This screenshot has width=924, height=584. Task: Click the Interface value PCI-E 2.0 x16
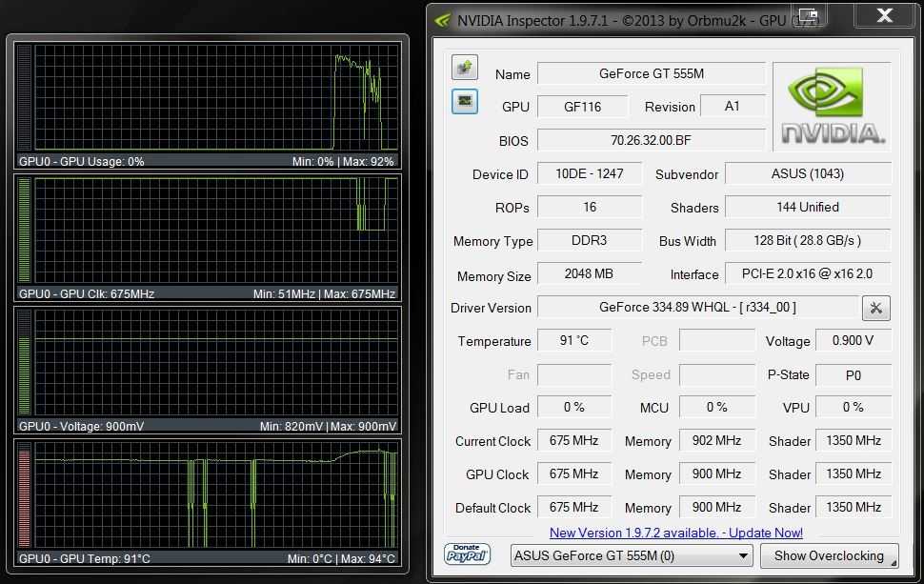click(x=808, y=273)
